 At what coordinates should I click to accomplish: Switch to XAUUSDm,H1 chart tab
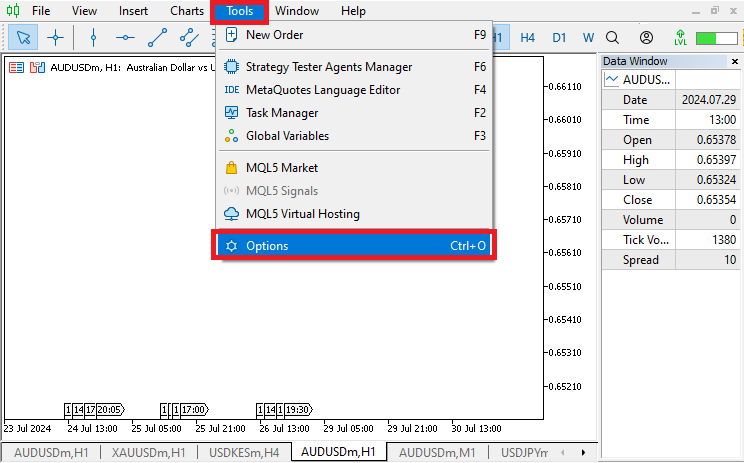[149, 453]
